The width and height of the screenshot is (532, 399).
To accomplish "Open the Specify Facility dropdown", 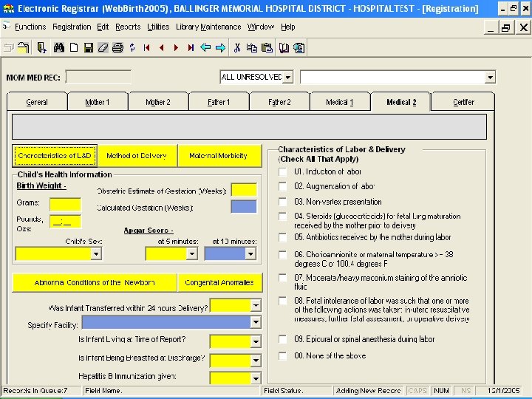I will pyautogui.click(x=256, y=322).
